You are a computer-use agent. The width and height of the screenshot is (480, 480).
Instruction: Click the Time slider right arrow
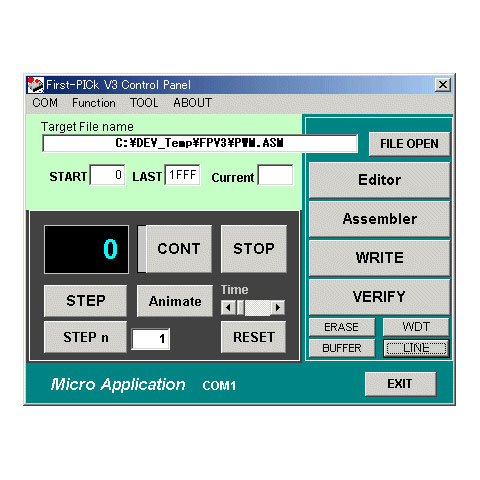[x=278, y=307]
